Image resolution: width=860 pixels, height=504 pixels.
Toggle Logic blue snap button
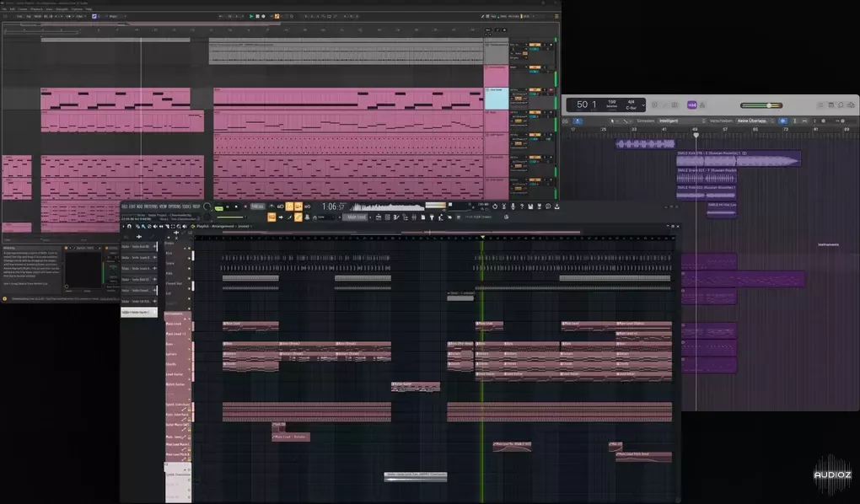point(782,121)
